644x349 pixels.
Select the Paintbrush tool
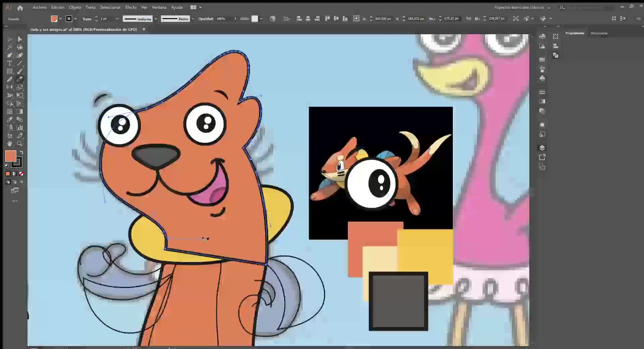(20, 71)
